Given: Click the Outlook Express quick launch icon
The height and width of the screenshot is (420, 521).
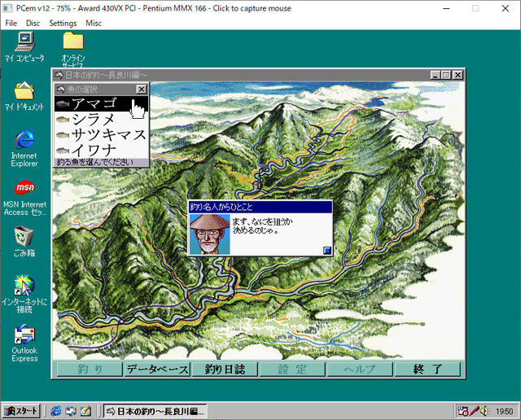Looking at the screenshot, I should (x=71, y=411).
